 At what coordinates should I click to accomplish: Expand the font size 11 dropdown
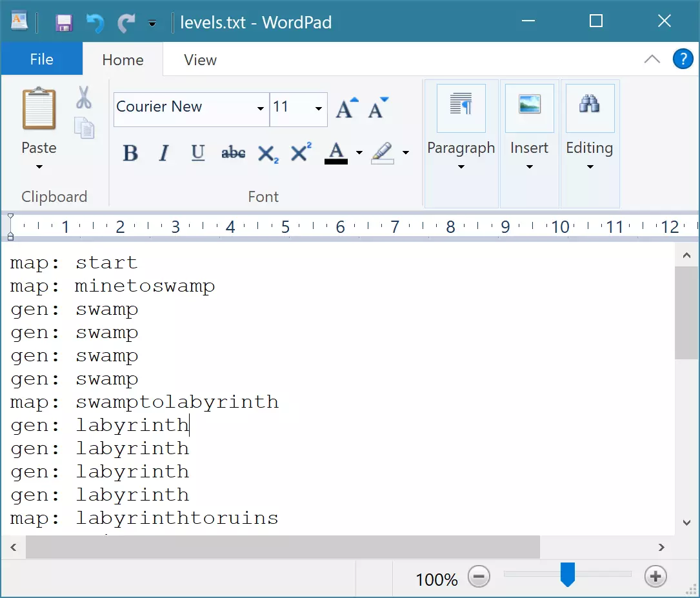[x=318, y=108]
